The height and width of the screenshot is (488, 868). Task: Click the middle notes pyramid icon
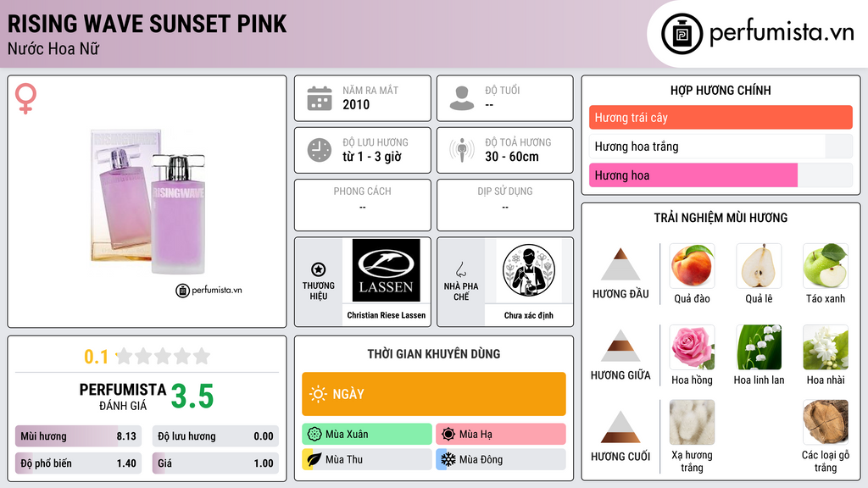coord(620,346)
